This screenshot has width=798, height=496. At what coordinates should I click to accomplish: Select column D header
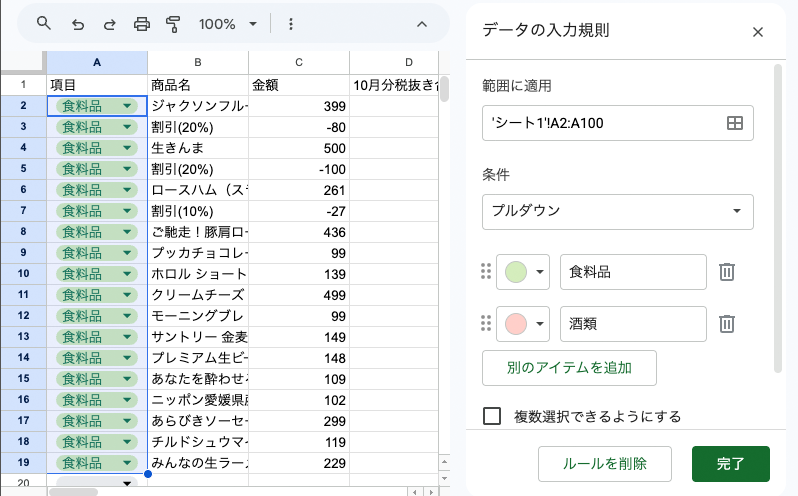tap(394, 63)
